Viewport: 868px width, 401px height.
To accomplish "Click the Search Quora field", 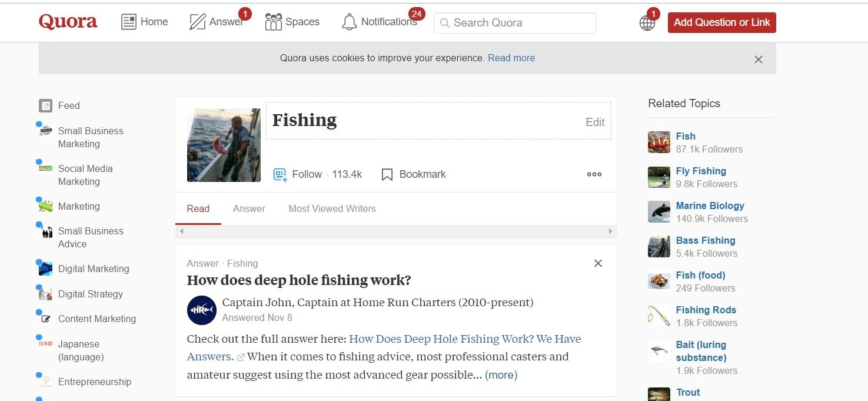I will click(x=515, y=23).
